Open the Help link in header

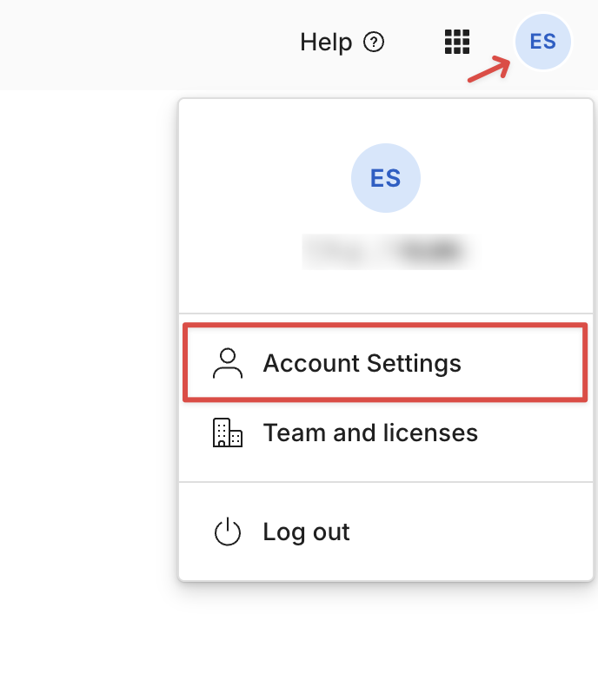point(342,43)
